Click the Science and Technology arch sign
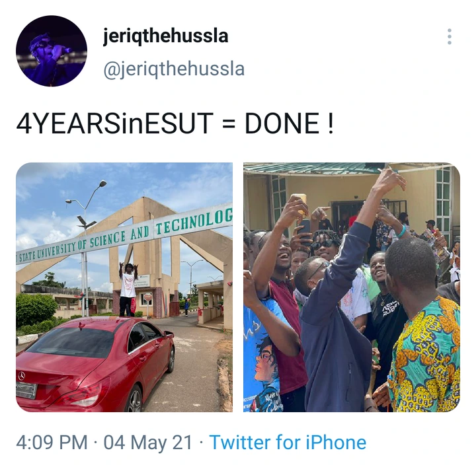This screenshot has height=469, width=476. [124, 235]
